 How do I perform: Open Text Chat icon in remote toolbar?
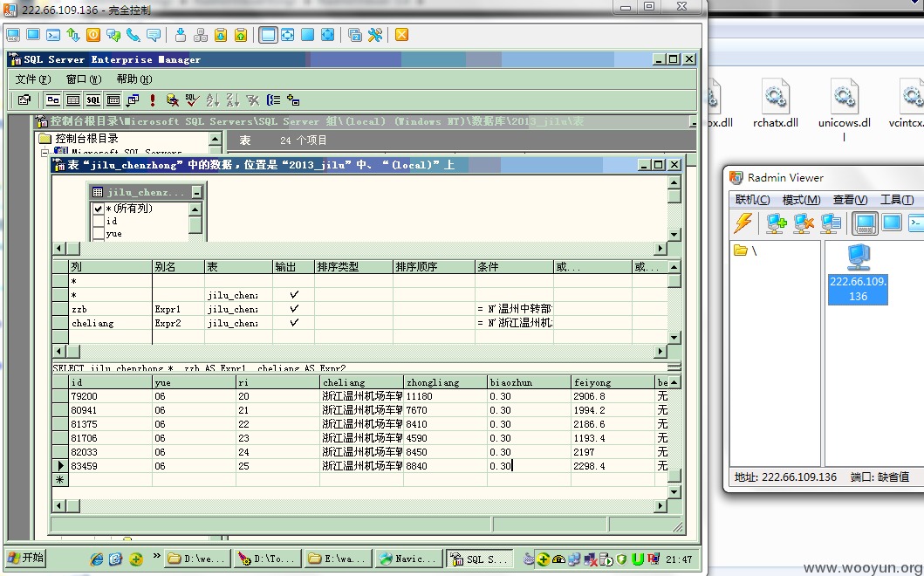[113, 35]
